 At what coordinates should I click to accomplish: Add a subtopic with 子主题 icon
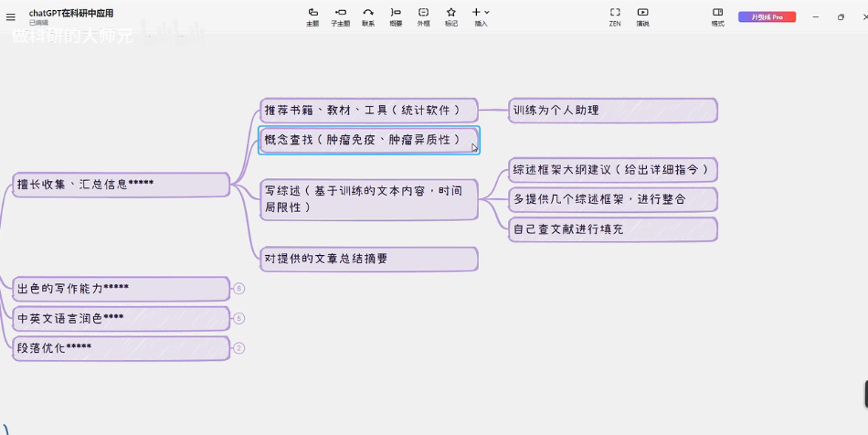coord(341,16)
